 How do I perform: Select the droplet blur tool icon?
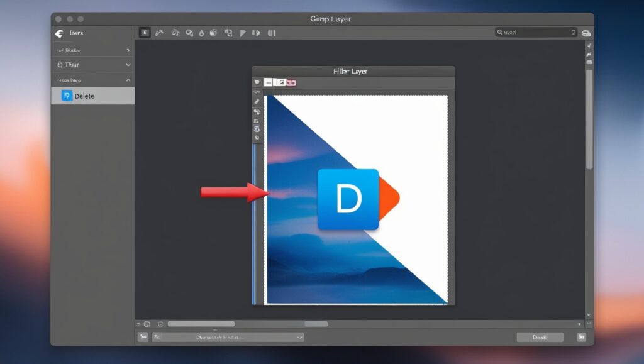201,33
